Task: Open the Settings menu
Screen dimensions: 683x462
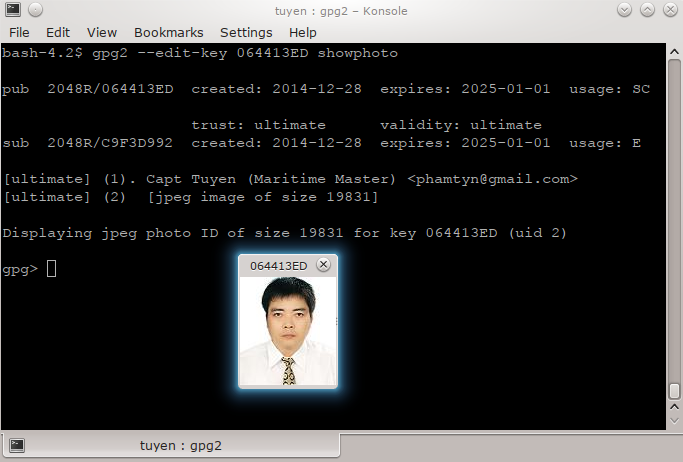Action: click(246, 32)
